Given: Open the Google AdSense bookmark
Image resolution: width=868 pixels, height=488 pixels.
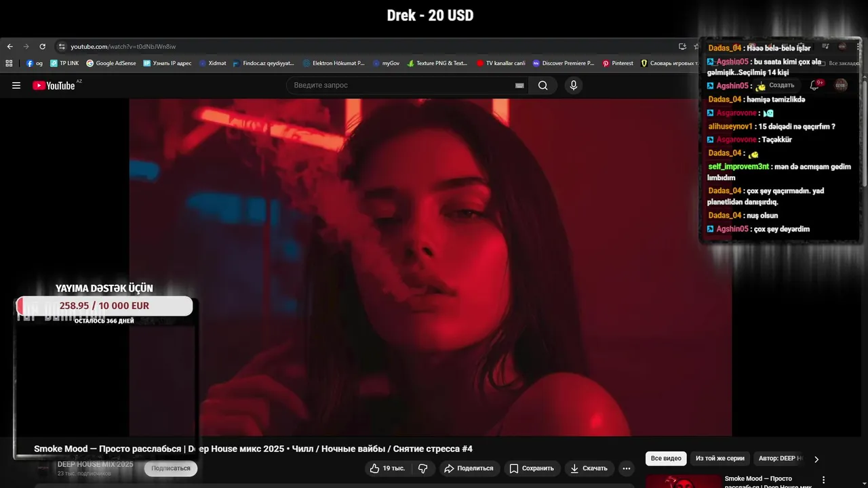Looking at the screenshot, I should coord(111,63).
